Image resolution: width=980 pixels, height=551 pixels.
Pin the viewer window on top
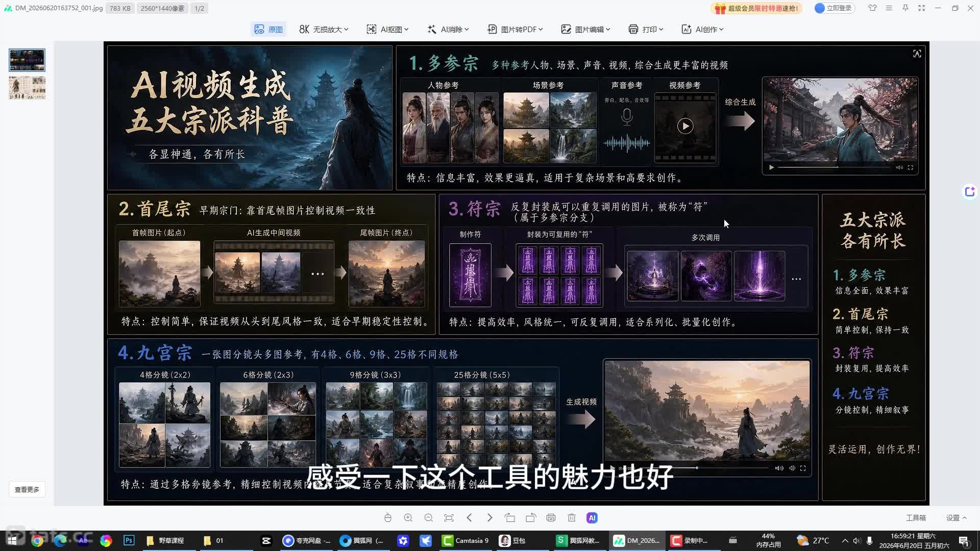pos(905,8)
